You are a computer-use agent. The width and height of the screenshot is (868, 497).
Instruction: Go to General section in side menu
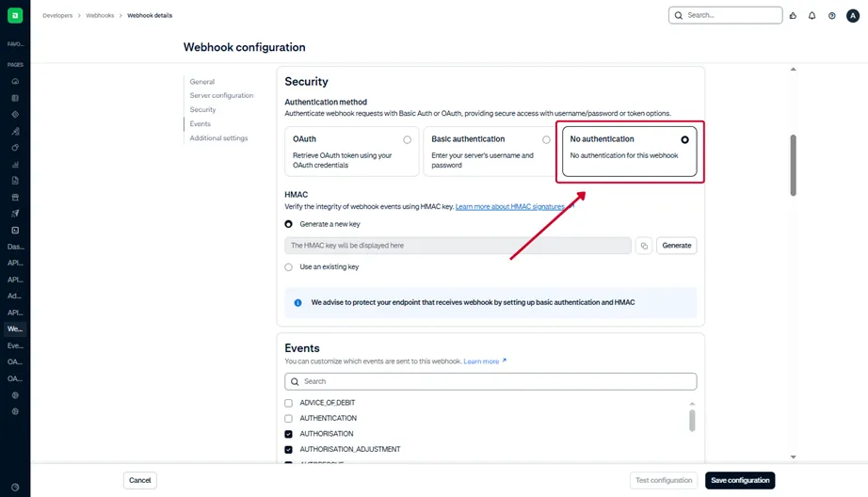click(x=202, y=81)
